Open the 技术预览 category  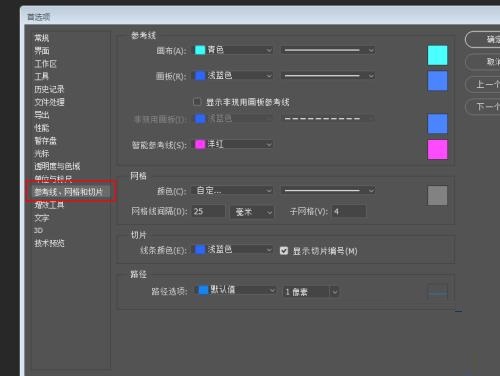point(49,243)
